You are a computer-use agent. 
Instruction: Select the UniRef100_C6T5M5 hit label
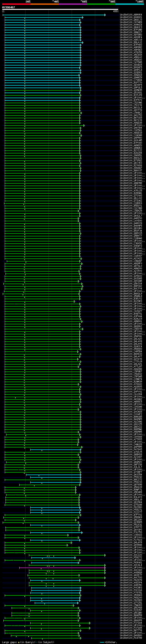click(x=131, y=63)
